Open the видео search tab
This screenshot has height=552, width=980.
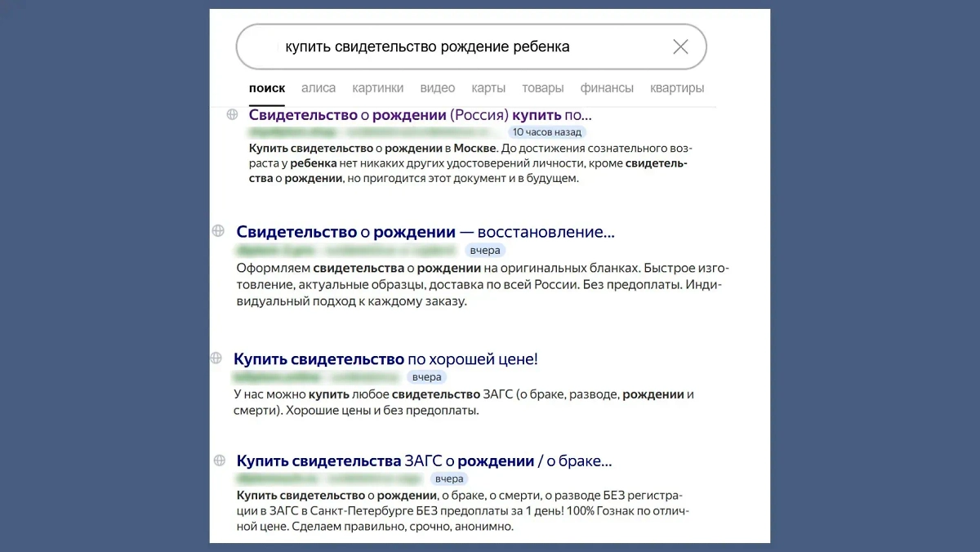coord(437,88)
